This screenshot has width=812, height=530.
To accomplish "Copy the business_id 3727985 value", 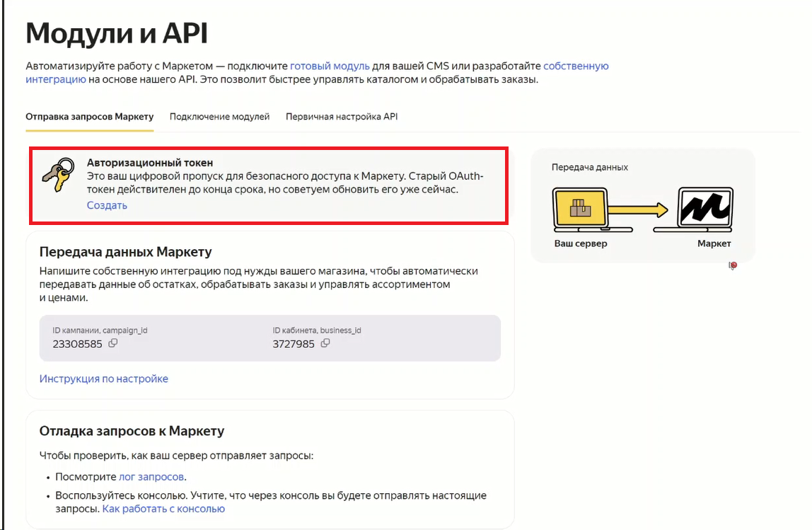I will [325, 343].
